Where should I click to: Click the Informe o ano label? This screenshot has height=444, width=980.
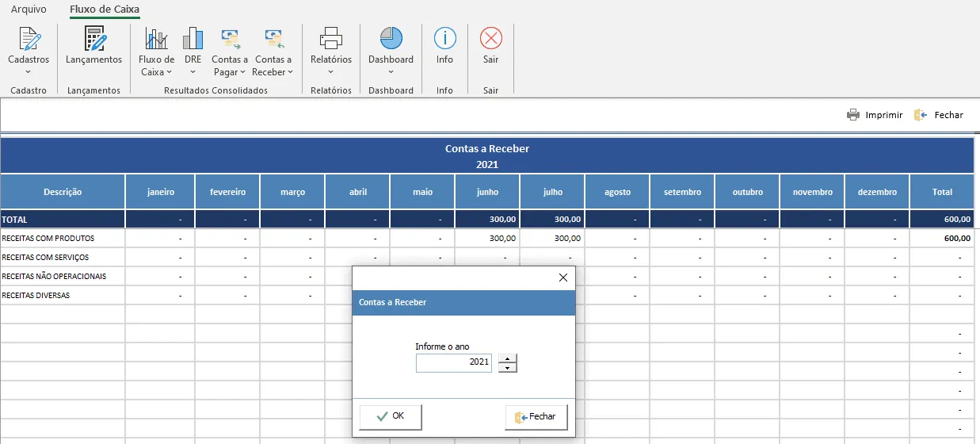click(442, 346)
